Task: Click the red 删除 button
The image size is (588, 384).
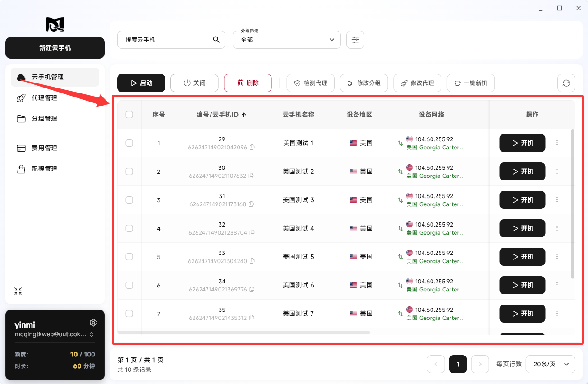Action: point(248,83)
